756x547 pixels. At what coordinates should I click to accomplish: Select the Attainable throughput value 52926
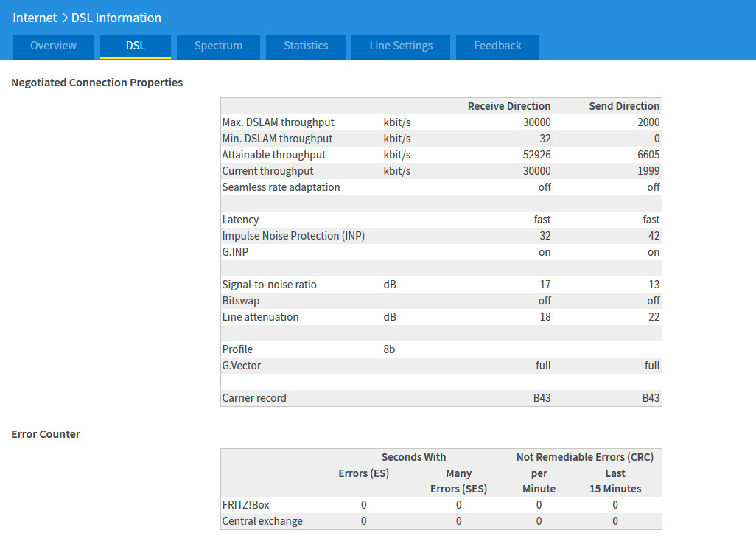point(536,155)
